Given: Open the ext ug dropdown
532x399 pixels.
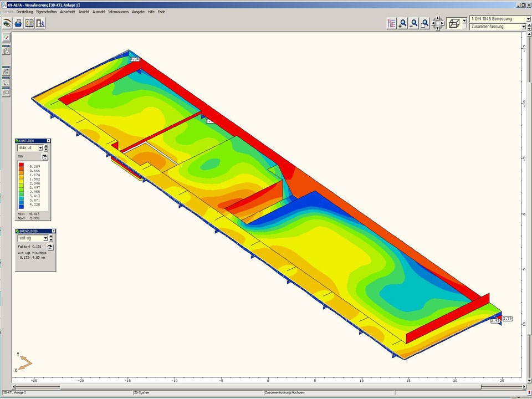Looking at the screenshot, I should 40,238.
